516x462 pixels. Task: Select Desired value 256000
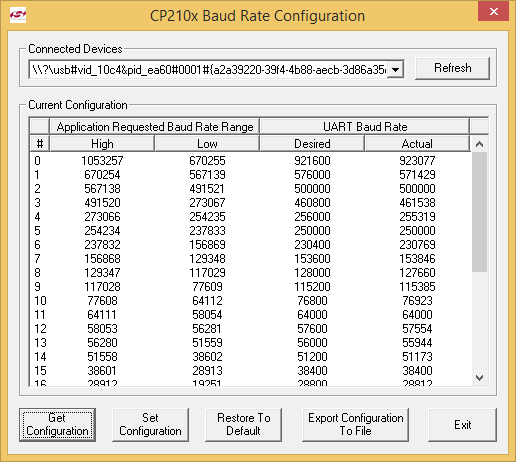tap(312, 217)
